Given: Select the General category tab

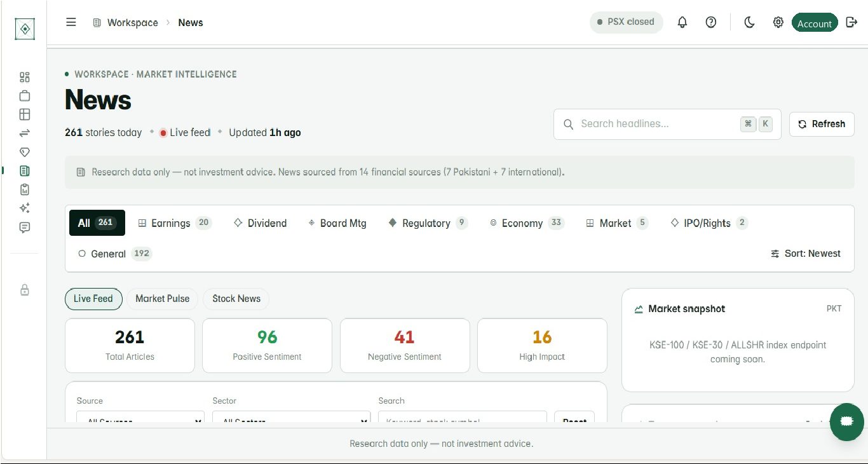Looking at the screenshot, I should (115, 254).
